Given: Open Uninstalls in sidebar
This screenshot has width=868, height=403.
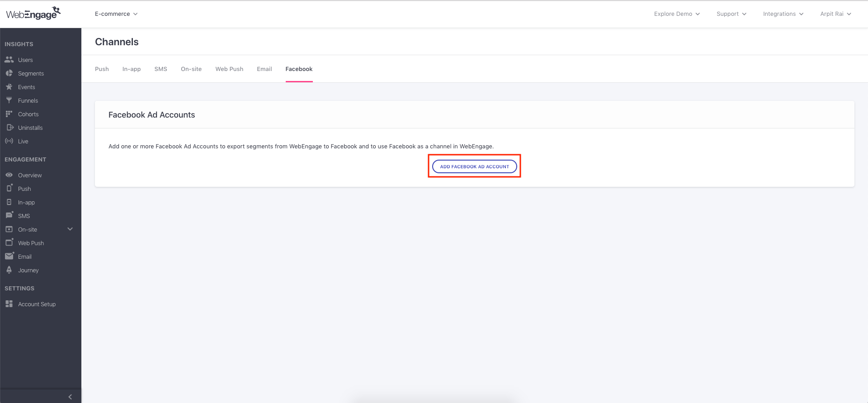Looking at the screenshot, I should [x=30, y=128].
